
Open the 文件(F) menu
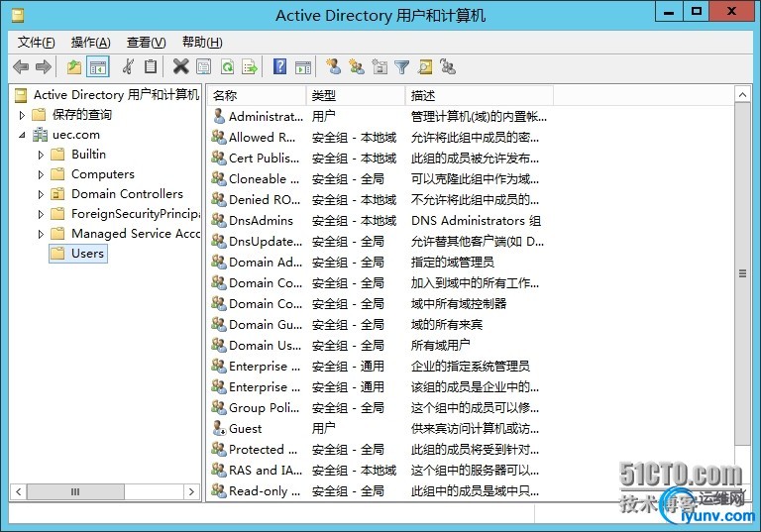tap(36, 43)
